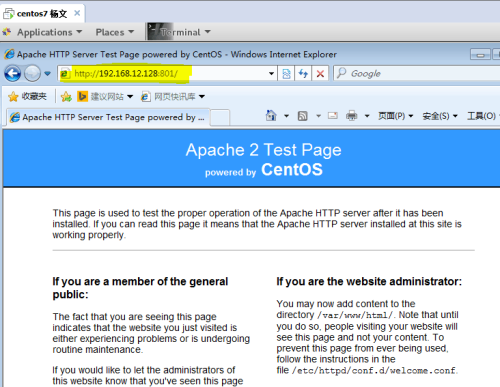Image resolution: width=500 pixels, height=387 pixels.
Task: Click the website administrator heading
Action: point(369,281)
